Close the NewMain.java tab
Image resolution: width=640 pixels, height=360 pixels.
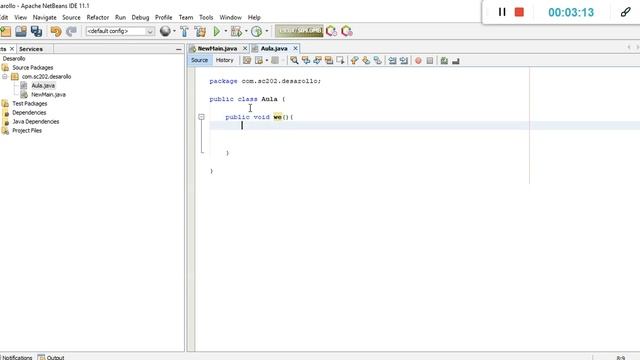point(245,49)
